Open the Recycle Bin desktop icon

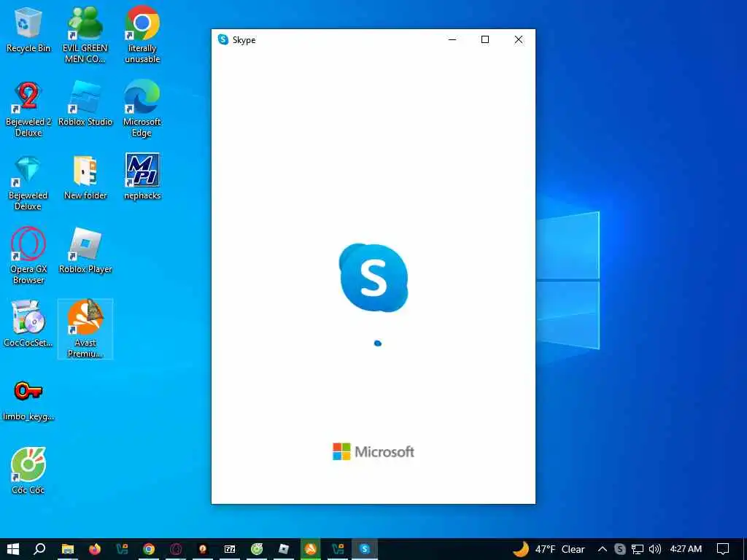28,31
